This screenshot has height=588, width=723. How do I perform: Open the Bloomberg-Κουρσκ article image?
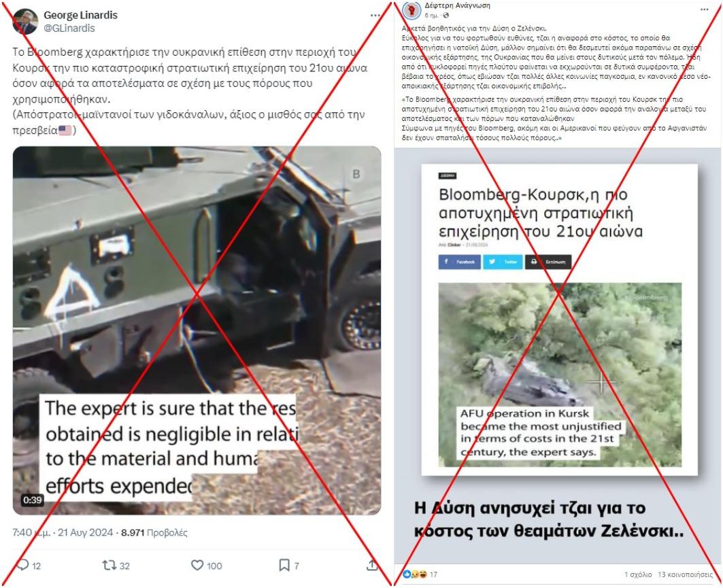(x=560, y=375)
